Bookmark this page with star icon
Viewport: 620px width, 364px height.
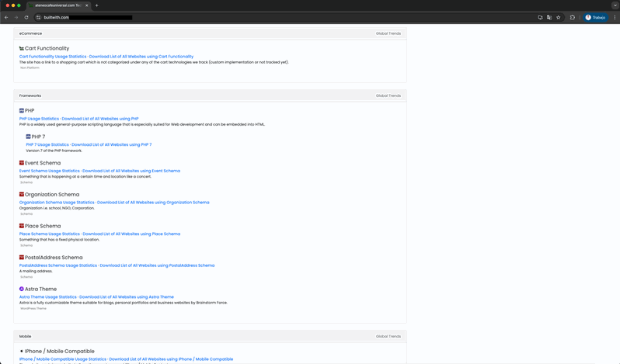click(x=559, y=17)
